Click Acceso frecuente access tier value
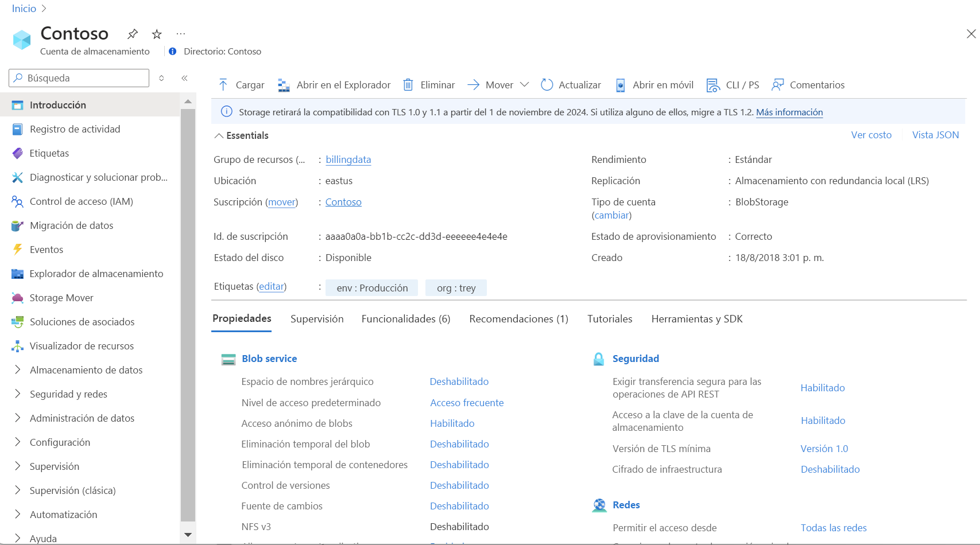This screenshot has height=545, width=980. (x=467, y=403)
